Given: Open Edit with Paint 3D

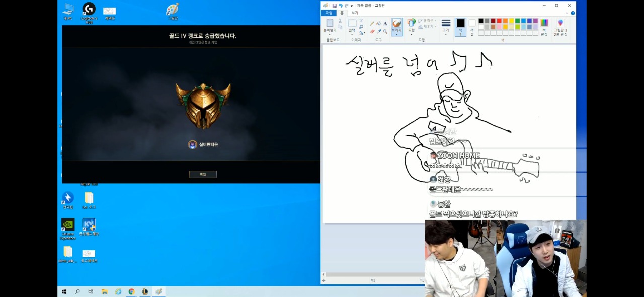Looking at the screenshot, I should tap(560, 27).
